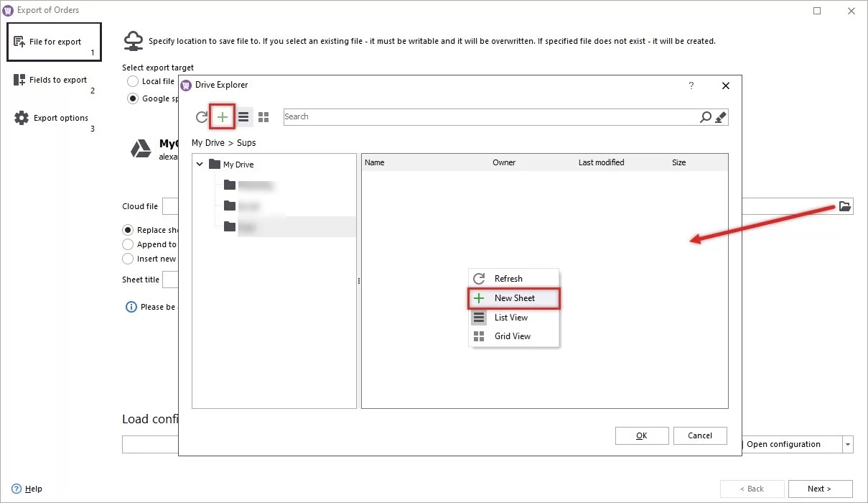
Task: Collapse the My Drive tree node
Action: (200, 164)
